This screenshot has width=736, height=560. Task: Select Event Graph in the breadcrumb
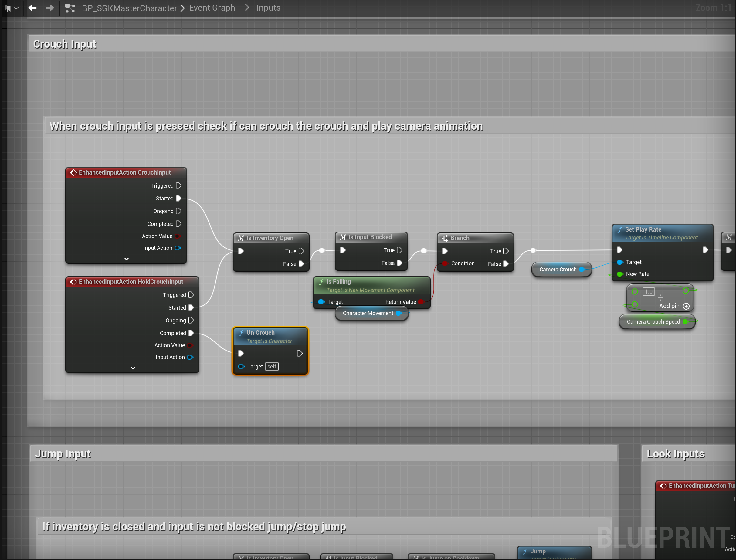coord(212,8)
